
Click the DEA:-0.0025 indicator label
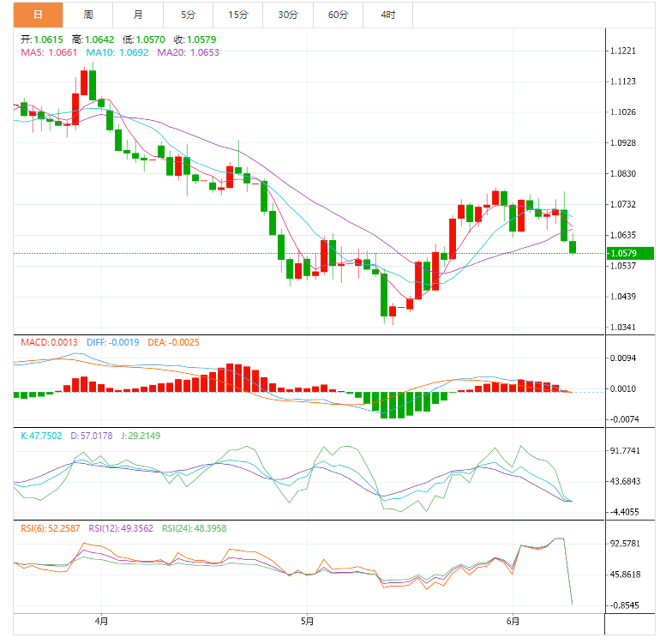(173, 342)
